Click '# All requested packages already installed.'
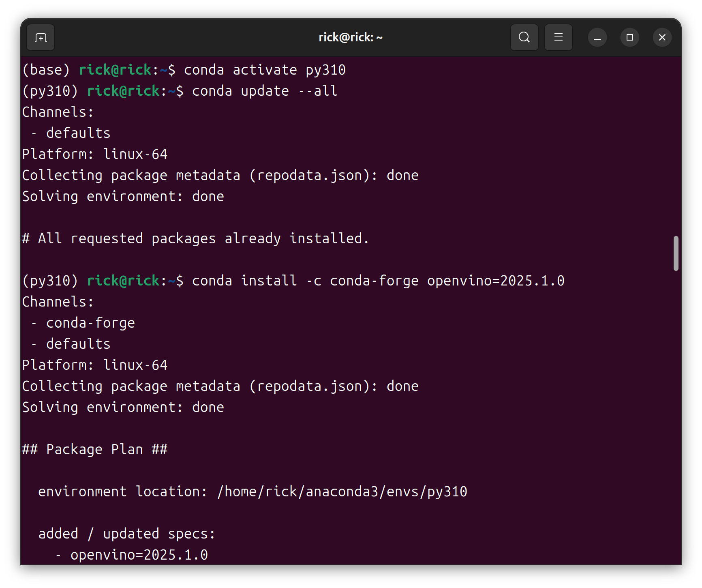Viewport: 702px width, 588px height. click(196, 238)
